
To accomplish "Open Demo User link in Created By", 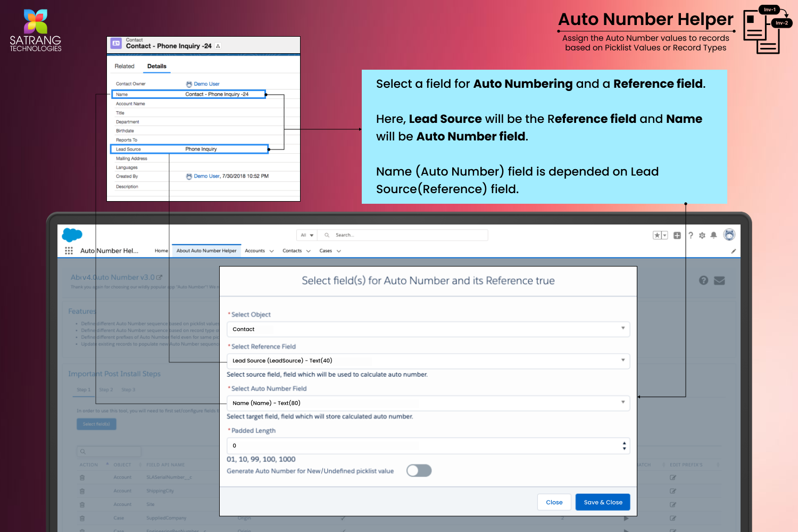I will click(206, 176).
